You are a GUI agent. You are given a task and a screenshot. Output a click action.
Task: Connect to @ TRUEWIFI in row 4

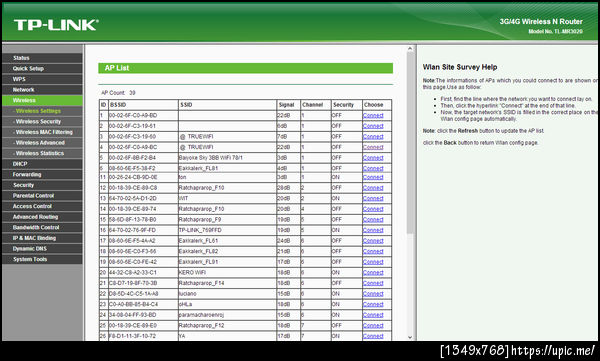click(x=373, y=147)
